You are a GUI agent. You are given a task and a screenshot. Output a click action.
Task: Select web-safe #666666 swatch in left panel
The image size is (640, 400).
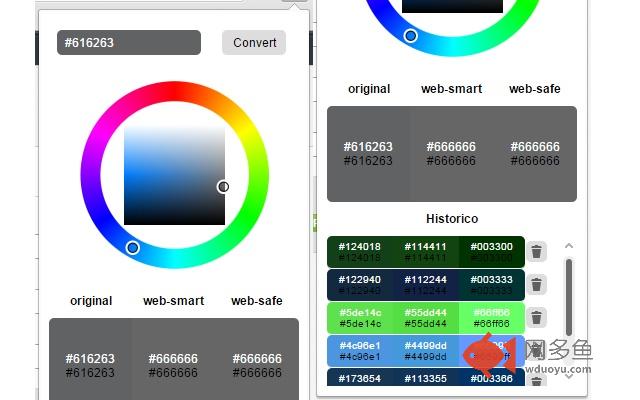click(257, 359)
